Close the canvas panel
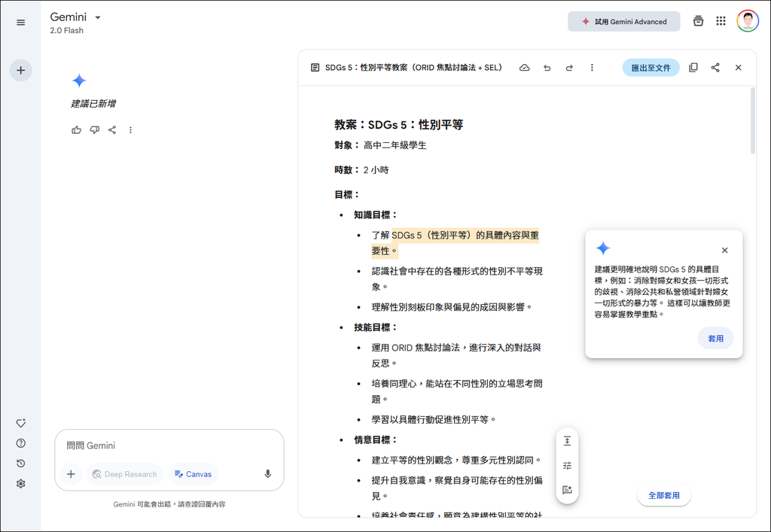The image size is (771, 532). coord(738,68)
